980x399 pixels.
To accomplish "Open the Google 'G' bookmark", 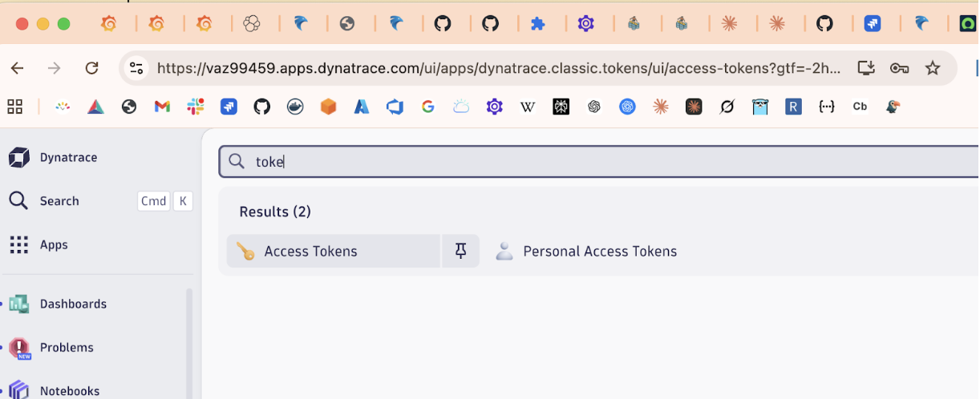I will click(427, 107).
